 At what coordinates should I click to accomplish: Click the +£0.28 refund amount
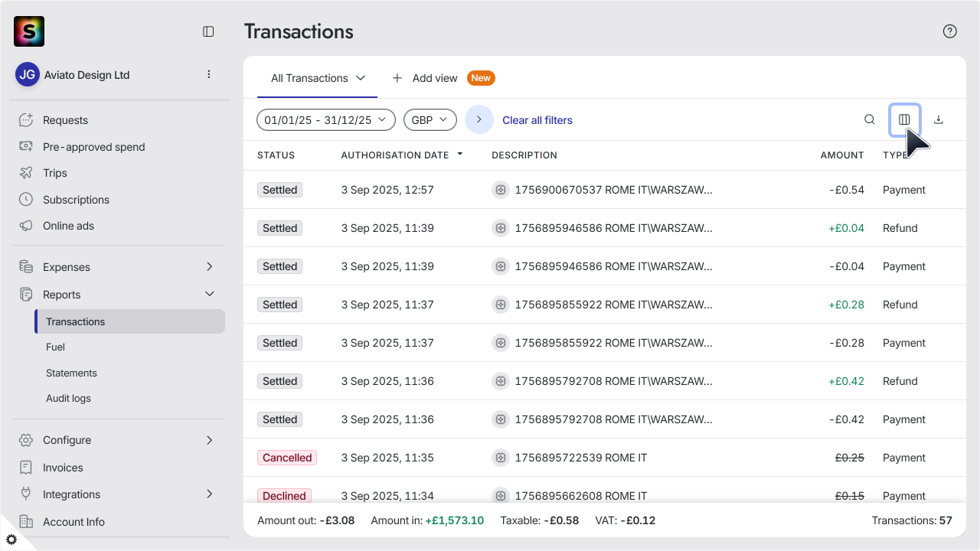coord(846,305)
